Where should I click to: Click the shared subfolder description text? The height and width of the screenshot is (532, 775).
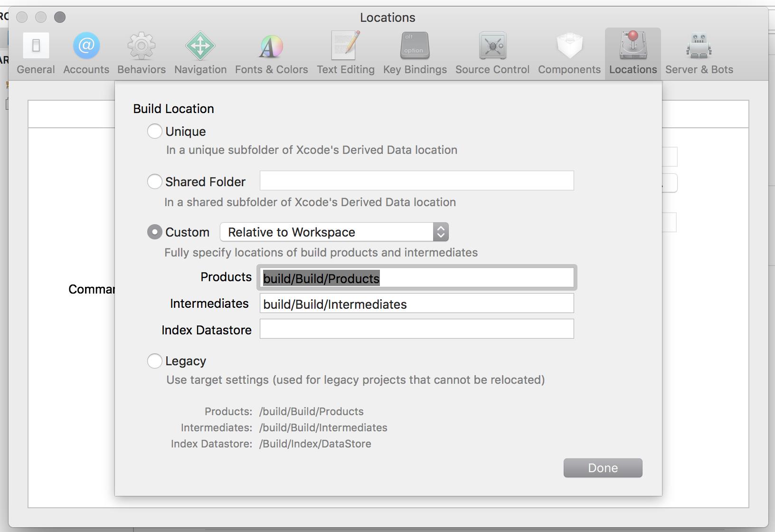pyautogui.click(x=310, y=202)
